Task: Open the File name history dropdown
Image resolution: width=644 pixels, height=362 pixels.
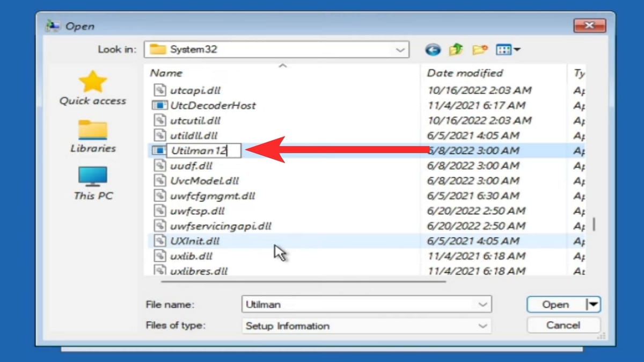Action: point(482,305)
